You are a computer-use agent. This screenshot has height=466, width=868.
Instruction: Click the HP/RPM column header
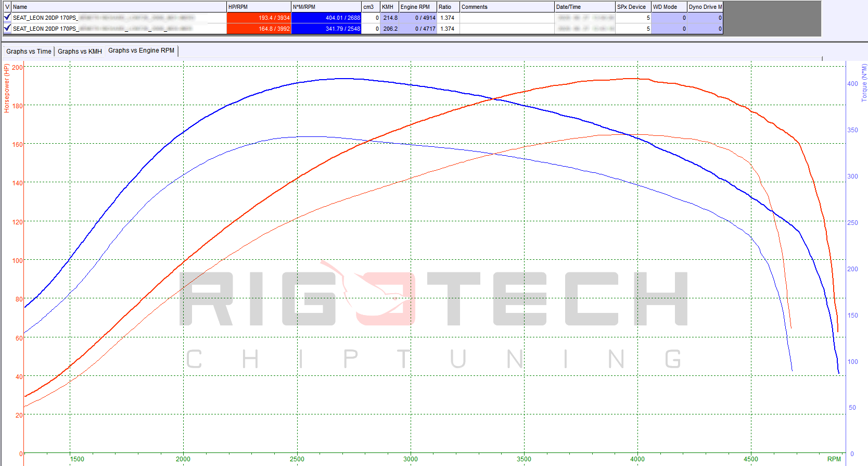coord(259,7)
